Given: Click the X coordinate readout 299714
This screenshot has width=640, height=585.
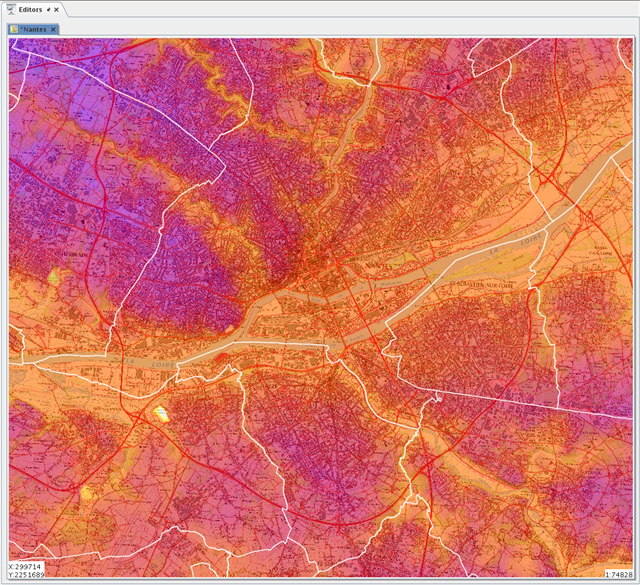Looking at the screenshot, I should (28, 566).
